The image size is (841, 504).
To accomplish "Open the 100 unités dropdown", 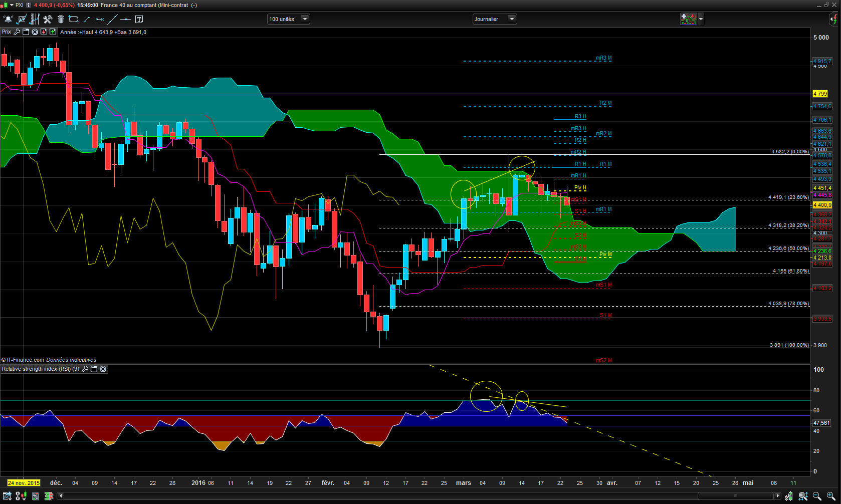I will [289, 19].
